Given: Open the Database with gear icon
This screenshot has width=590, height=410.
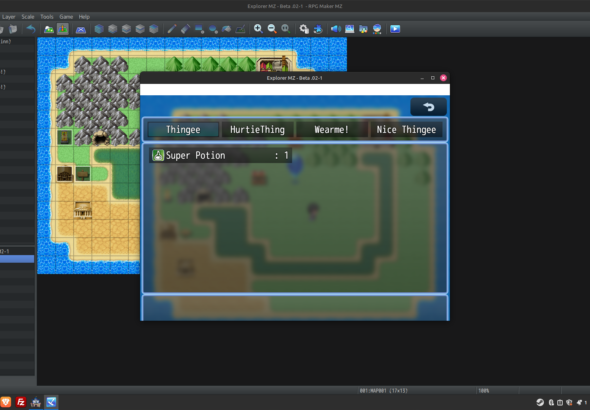Looking at the screenshot, I should tap(304, 29).
